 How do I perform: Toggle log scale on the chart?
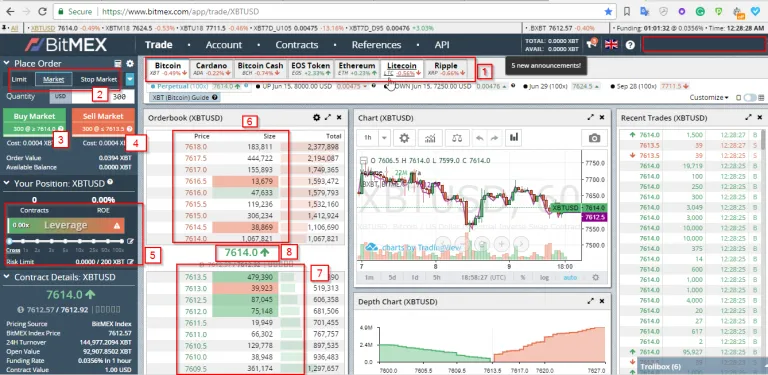544,278
